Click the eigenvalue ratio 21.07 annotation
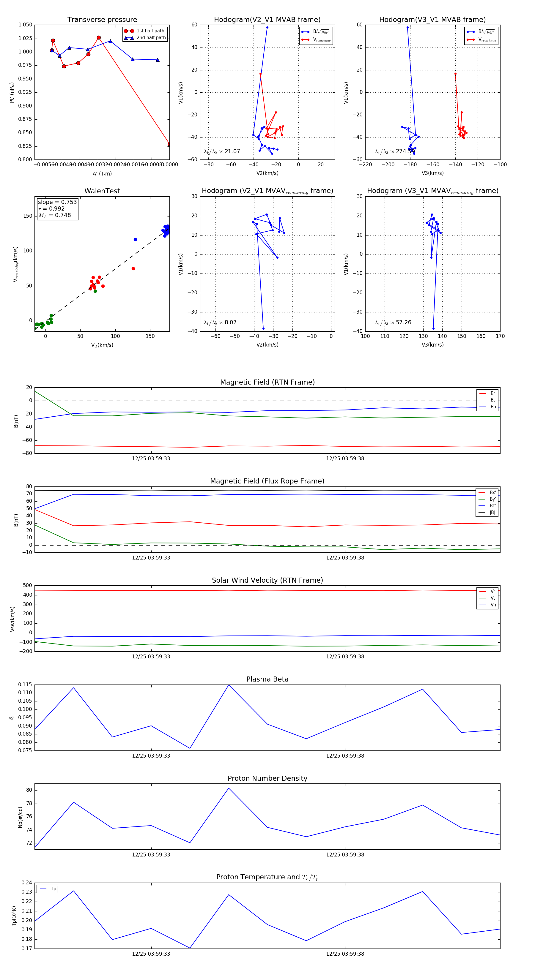535x980 pixels. pos(222,151)
